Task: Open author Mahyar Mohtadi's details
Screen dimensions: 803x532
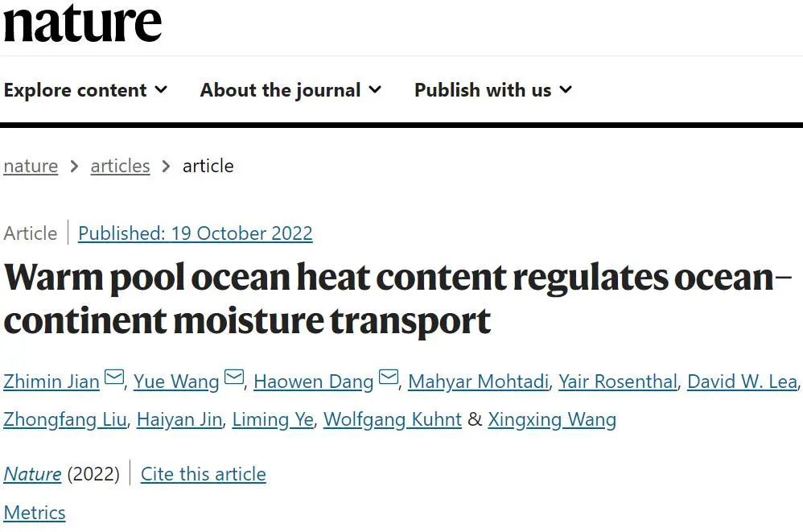Action: click(478, 381)
